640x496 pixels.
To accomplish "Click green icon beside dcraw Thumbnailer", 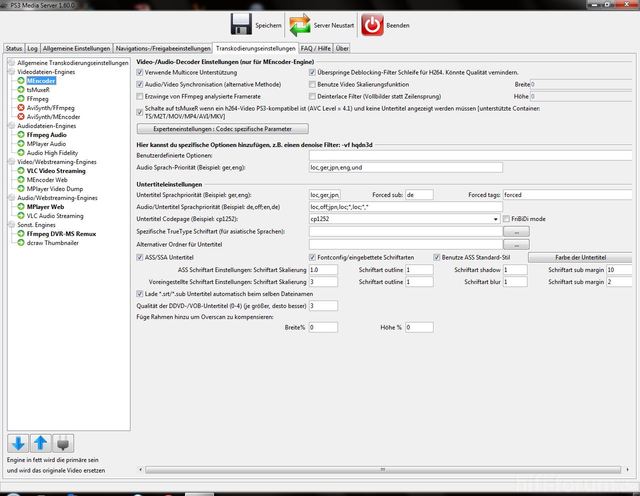I will [x=21, y=242].
